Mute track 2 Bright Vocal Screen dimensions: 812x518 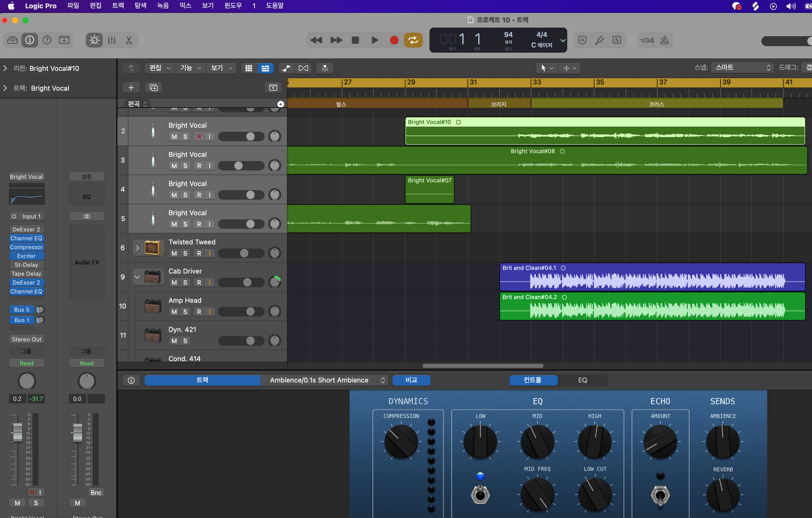(174, 136)
